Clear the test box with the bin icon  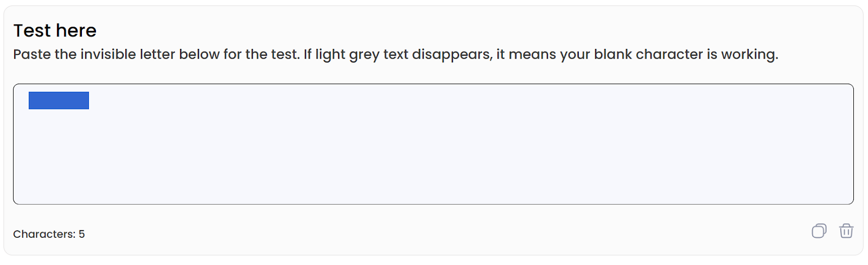click(846, 231)
